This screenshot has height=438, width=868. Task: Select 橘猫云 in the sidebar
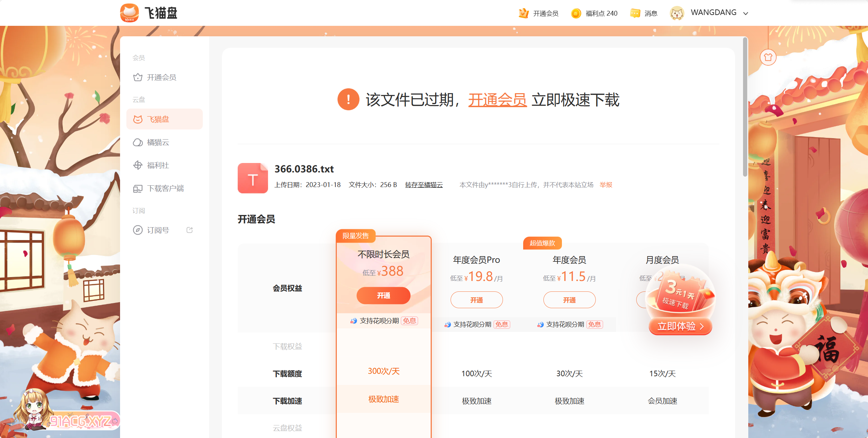pyautogui.click(x=158, y=142)
